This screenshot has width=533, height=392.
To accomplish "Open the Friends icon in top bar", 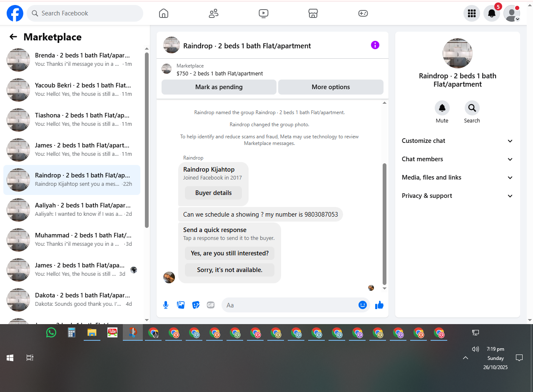I will tap(214, 13).
